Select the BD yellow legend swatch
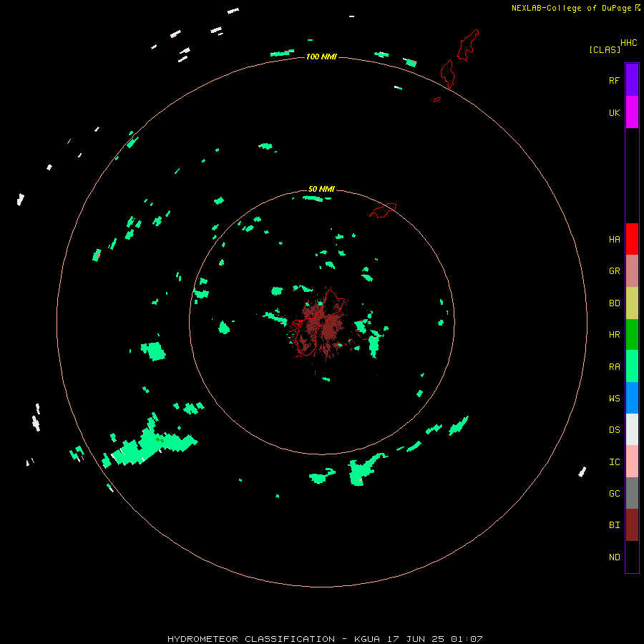Viewport: 644px width, 644px height. [632, 303]
